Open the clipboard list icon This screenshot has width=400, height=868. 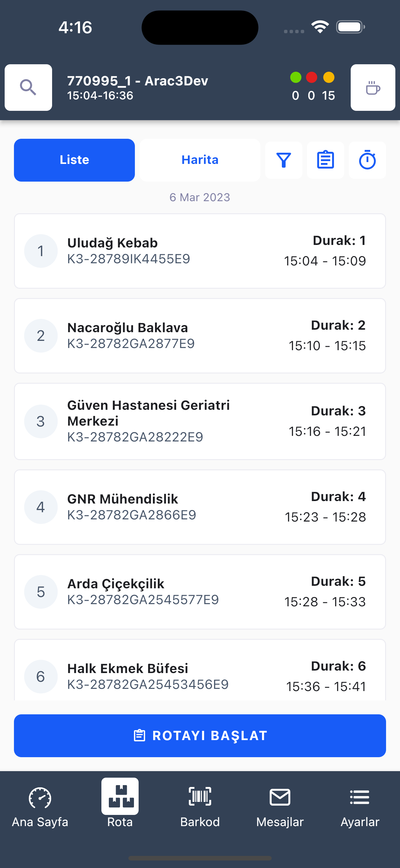pos(325,160)
